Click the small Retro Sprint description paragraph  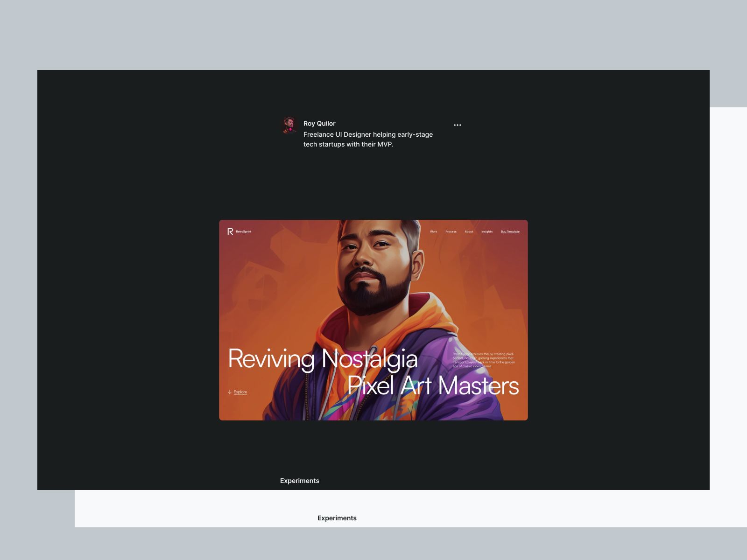click(484, 360)
